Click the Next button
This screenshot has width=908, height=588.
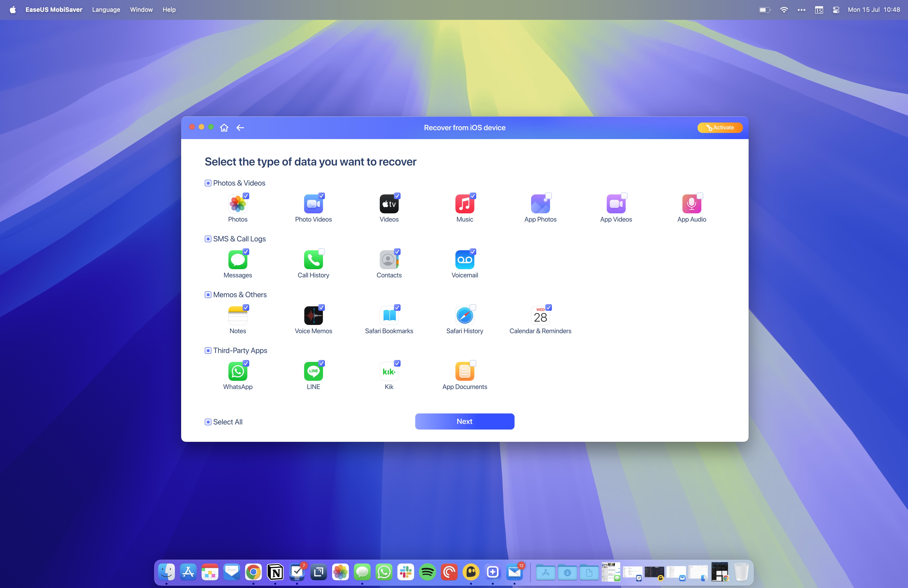(464, 421)
